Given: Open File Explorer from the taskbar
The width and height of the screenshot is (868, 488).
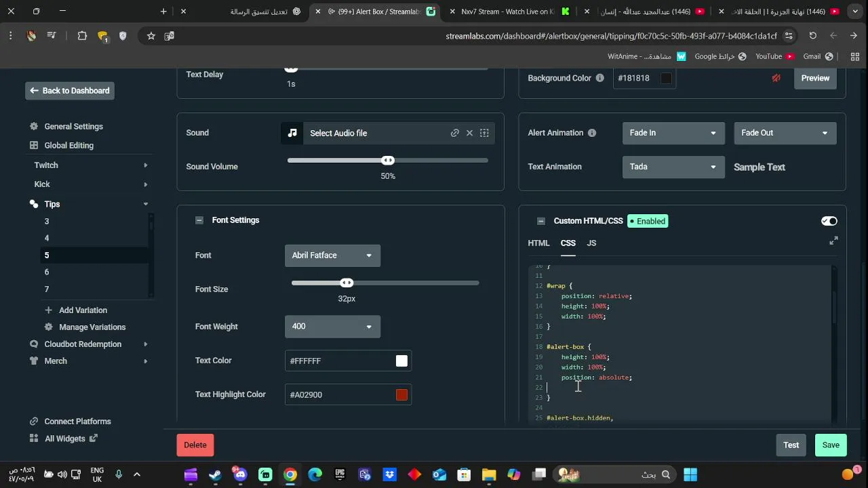Looking at the screenshot, I should pyautogui.click(x=489, y=474).
